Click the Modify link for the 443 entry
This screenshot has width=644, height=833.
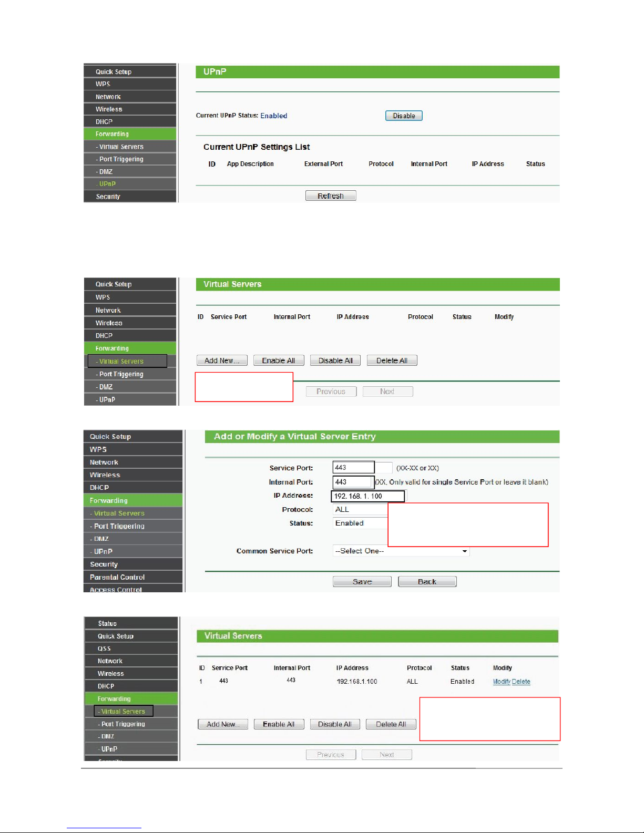[502, 682]
